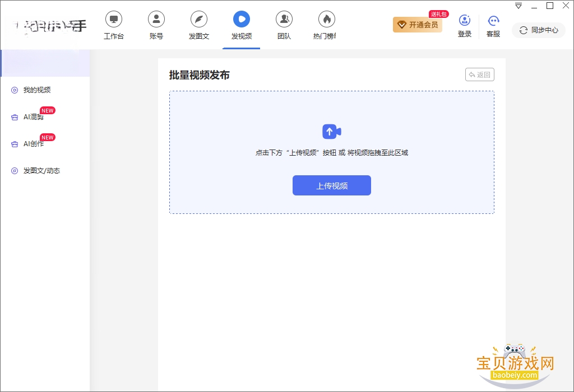The width and height of the screenshot is (574, 392).
Task: Open the 客服 customer service icon
Action: [493, 21]
